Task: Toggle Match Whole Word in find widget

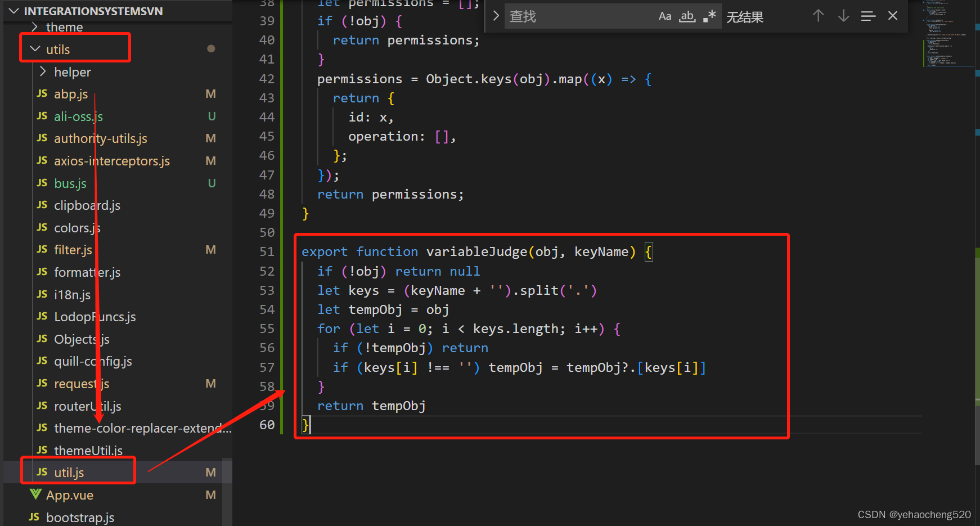Action: pos(687,16)
